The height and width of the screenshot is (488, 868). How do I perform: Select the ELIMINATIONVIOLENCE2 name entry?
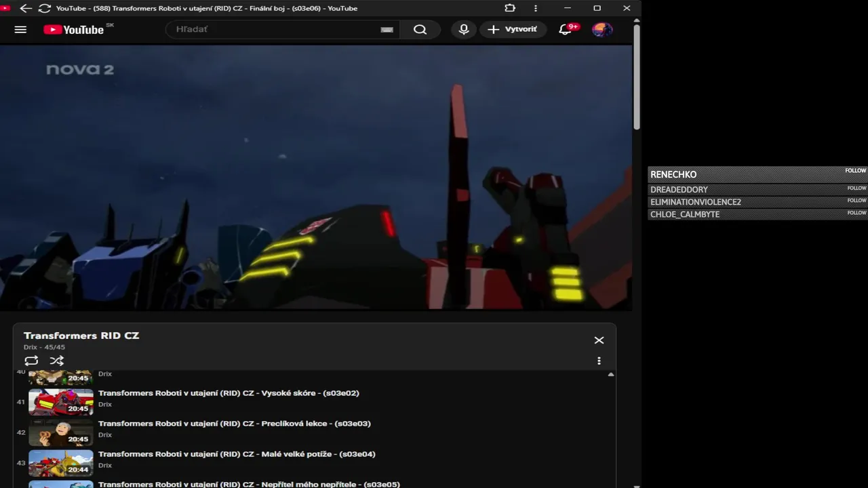pos(696,202)
